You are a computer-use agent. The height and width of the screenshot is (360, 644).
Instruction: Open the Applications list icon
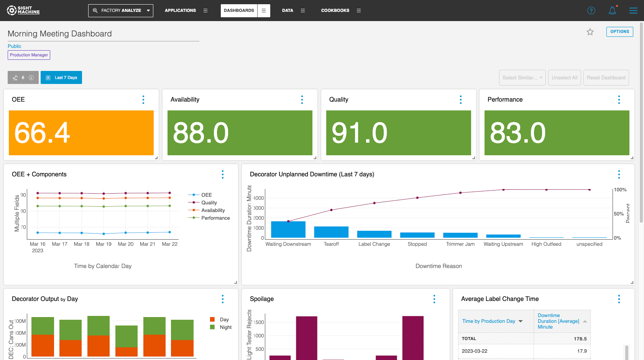click(205, 11)
